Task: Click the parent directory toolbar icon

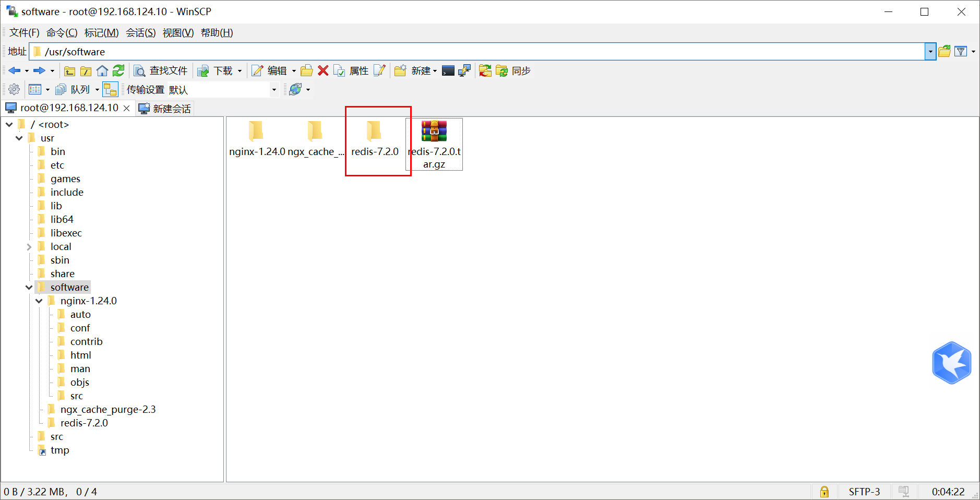Action: point(69,70)
